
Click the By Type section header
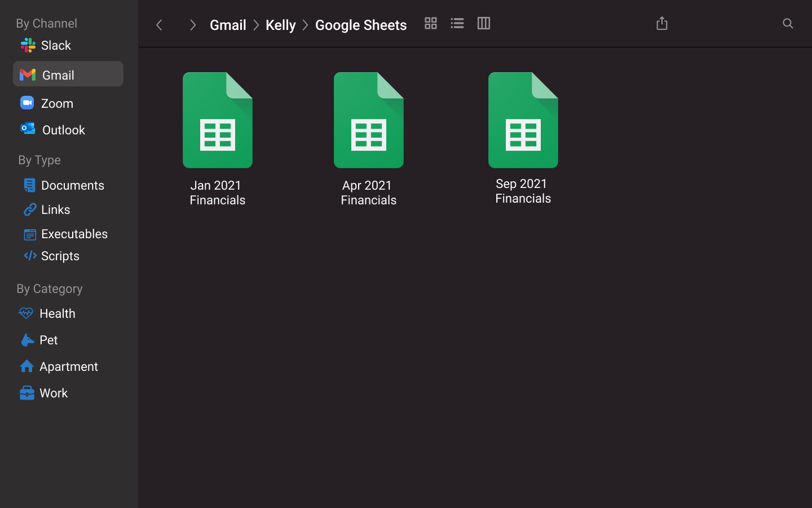39,160
